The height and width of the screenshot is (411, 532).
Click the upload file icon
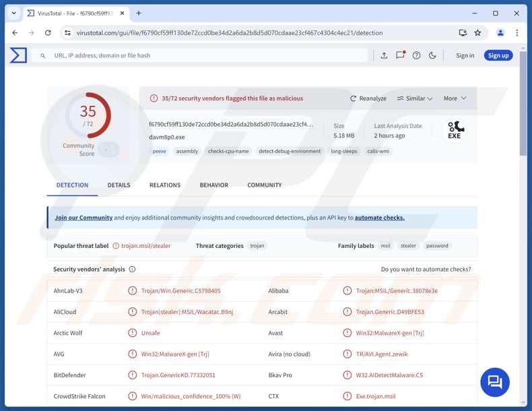click(x=384, y=55)
